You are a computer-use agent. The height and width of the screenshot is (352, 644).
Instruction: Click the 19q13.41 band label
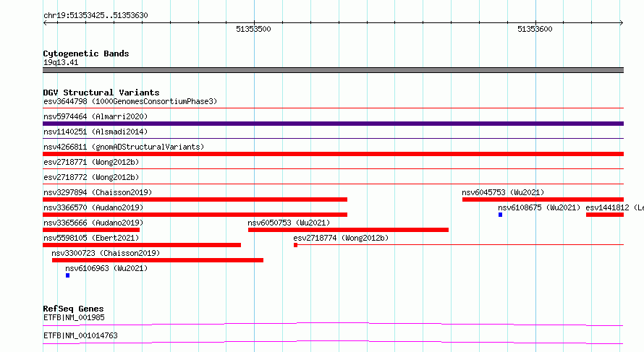click(61, 62)
